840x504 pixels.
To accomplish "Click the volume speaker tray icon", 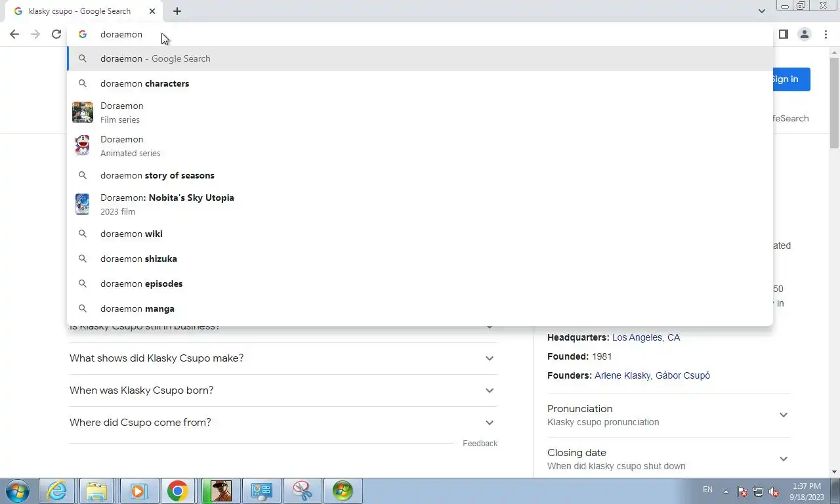I will point(774,492).
